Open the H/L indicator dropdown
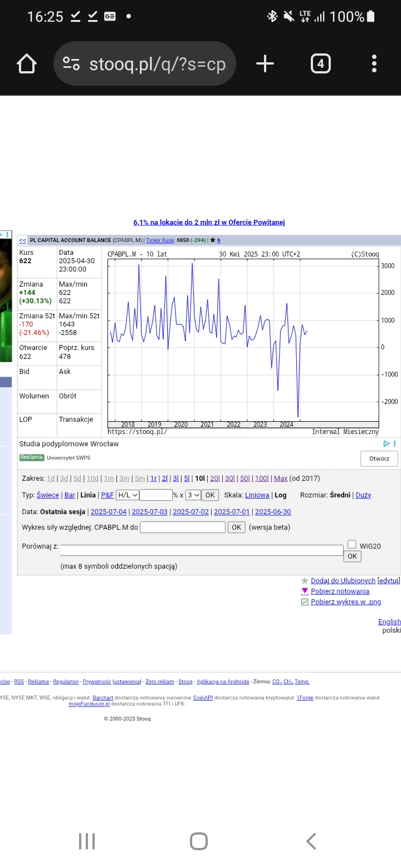401x868 pixels. click(x=128, y=495)
